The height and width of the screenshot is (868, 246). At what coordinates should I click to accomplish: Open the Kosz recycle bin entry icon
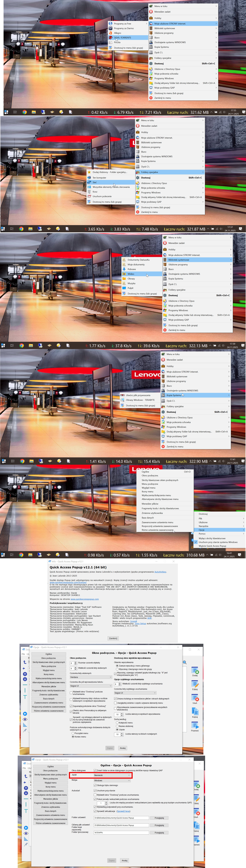point(89,192)
